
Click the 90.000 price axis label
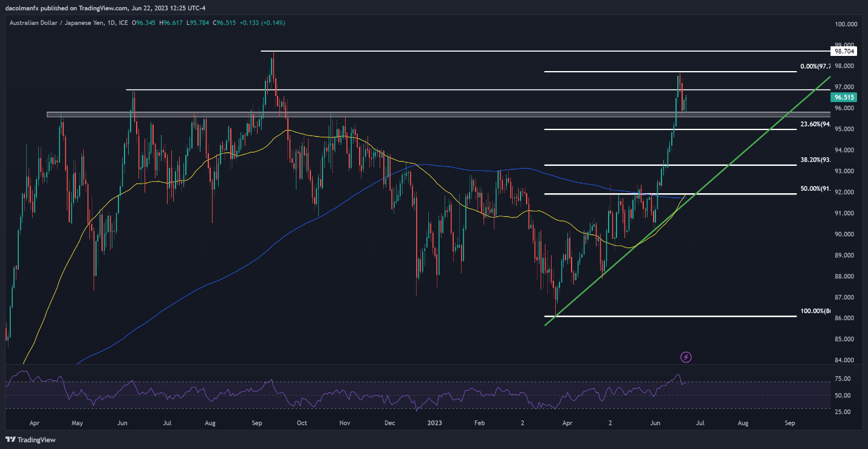[x=846, y=234]
